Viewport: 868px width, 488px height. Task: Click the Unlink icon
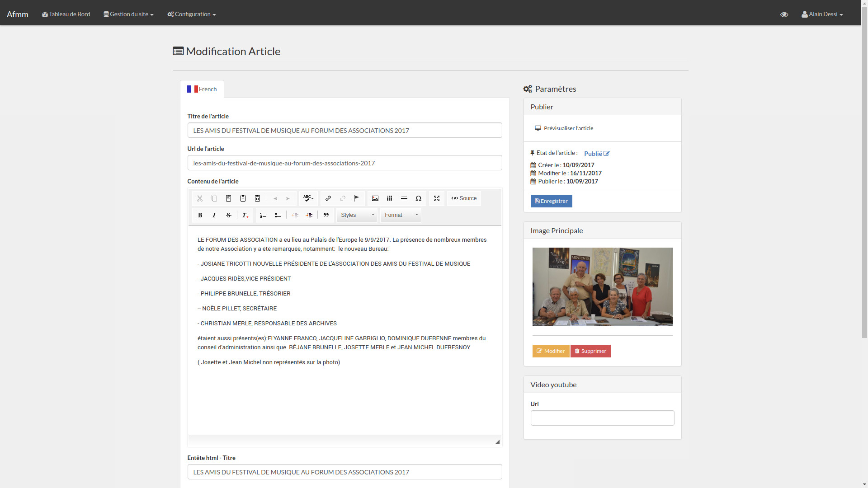click(343, 198)
